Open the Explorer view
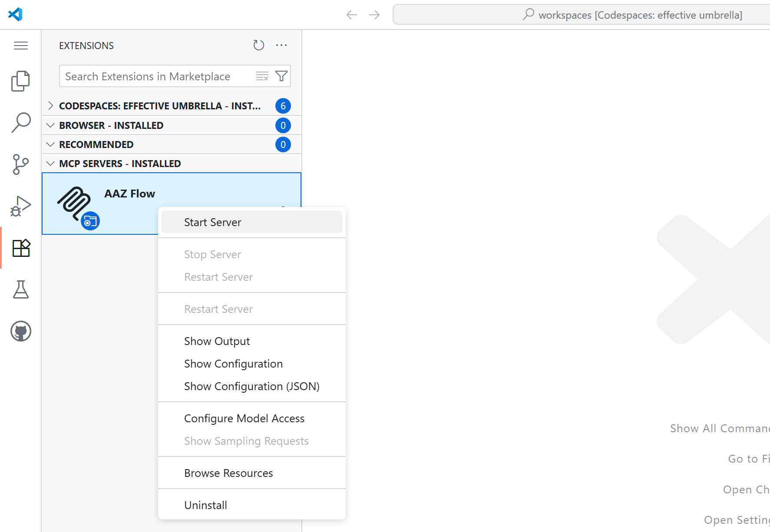770x532 pixels. pyautogui.click(x=21, y=81)
